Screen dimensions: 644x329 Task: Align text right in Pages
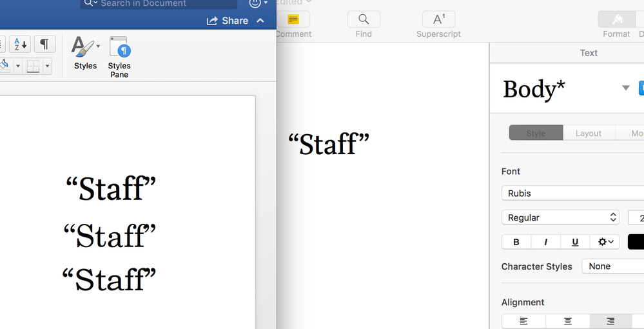coord(610,321)
